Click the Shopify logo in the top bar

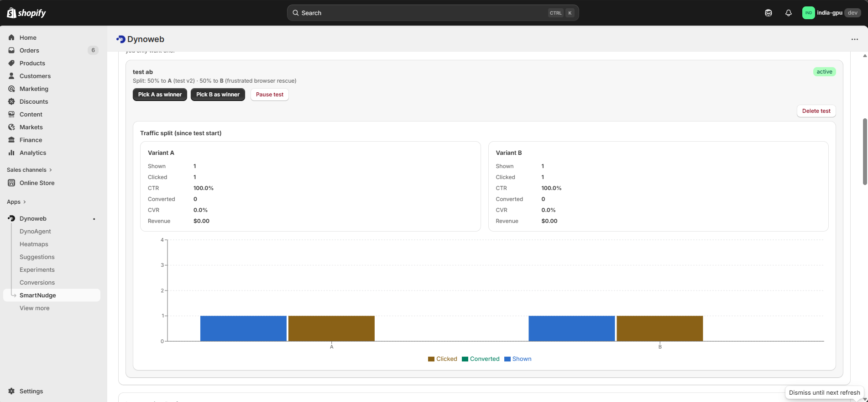[x=26, y=13]
